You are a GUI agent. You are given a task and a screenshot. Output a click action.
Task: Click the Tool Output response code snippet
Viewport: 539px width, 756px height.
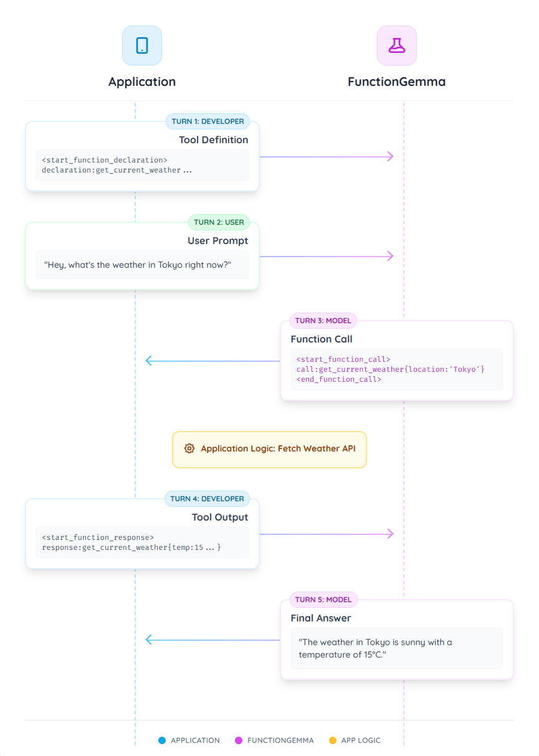coord(142,542)
